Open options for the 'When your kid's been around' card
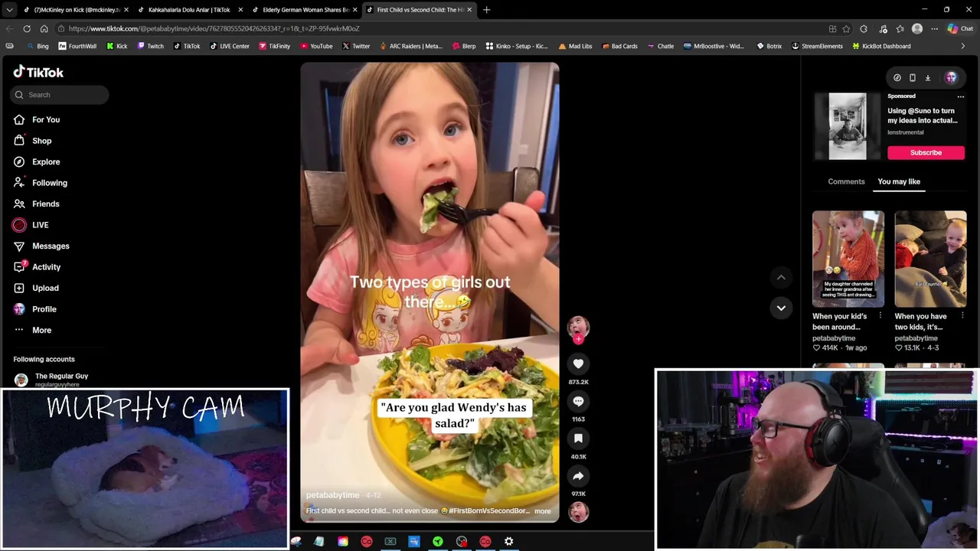This screenshot has height=551, width=980. pos(880,316)
